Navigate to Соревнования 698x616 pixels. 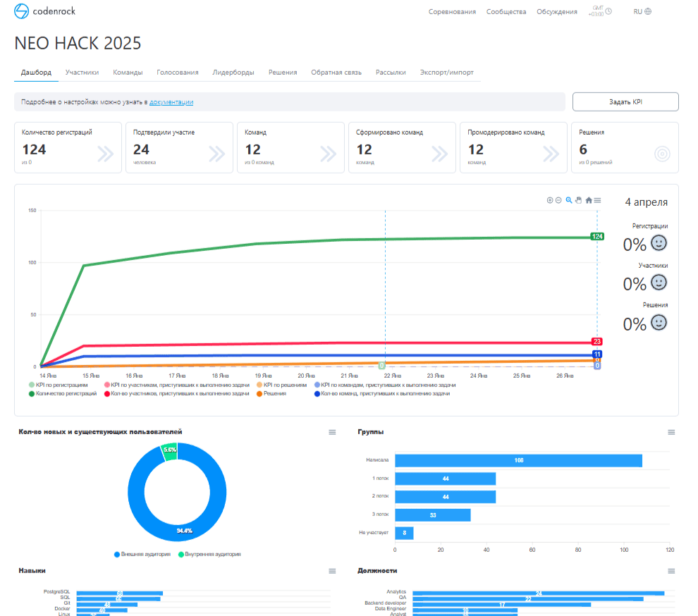pos(452,11)
